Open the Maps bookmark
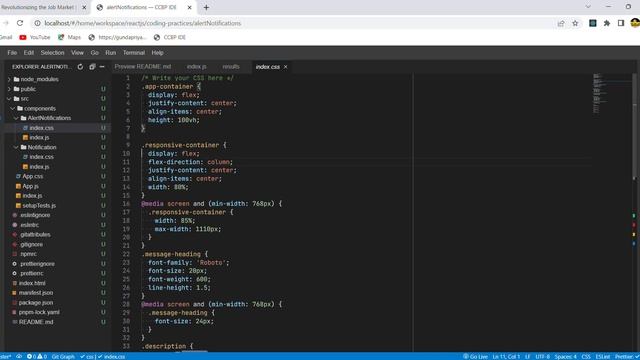Viewport: 640px width, 360px height. pyautogui.click(x=69, y=37)
